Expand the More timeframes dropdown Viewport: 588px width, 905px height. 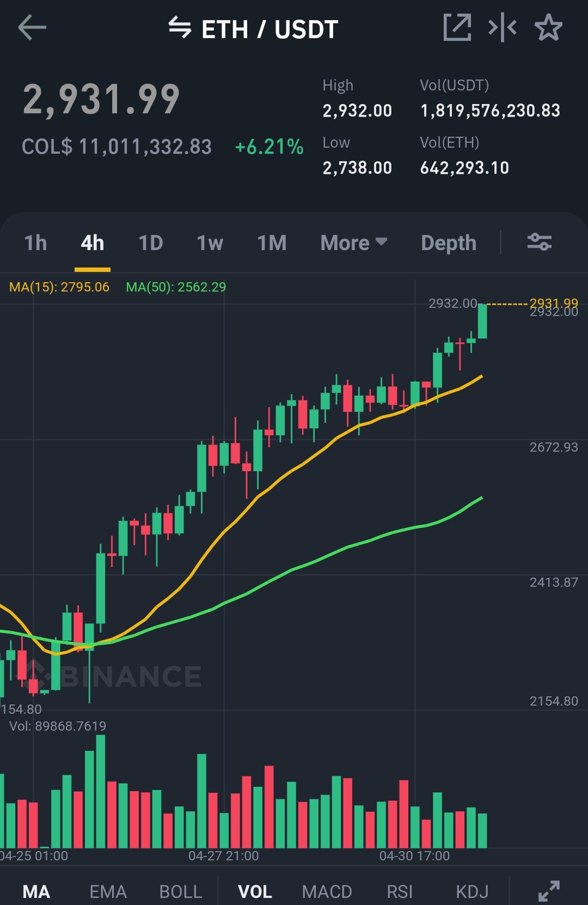[x=354, y=242]
